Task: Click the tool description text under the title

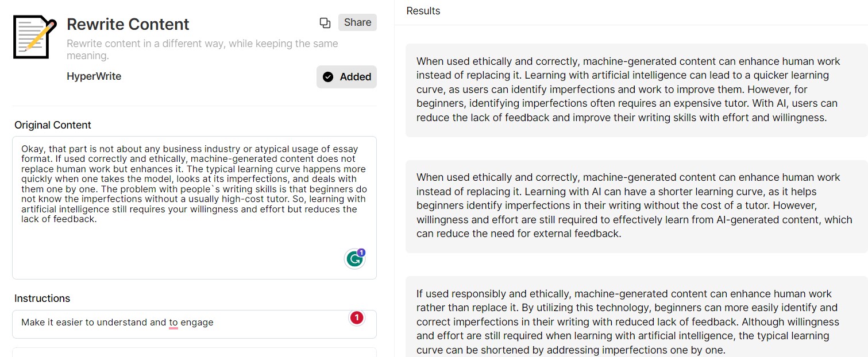Action: pyautogui.click(x=202, y=50)
